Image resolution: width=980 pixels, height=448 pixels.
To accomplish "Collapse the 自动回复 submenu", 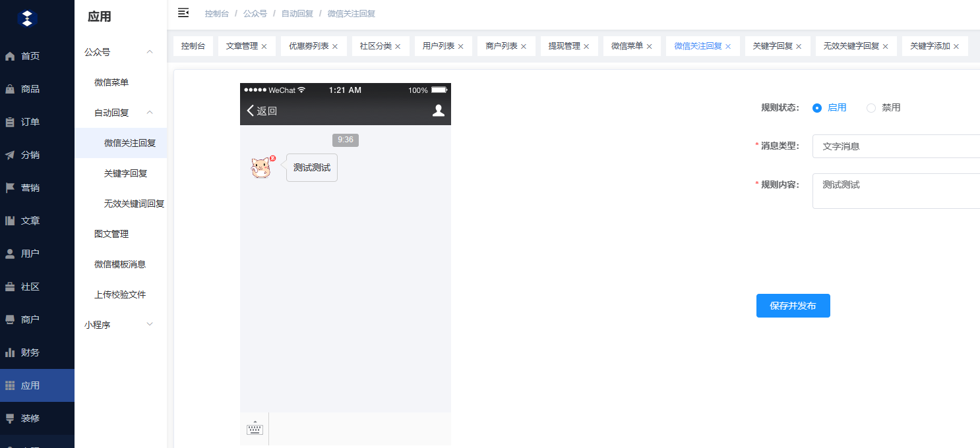I will point(150,113).
